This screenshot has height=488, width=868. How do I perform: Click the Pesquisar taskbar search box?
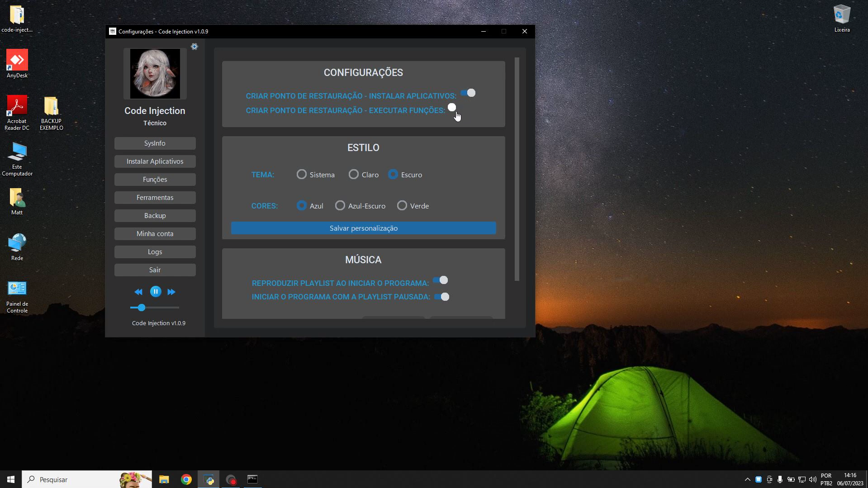click(x=87, y=479)
